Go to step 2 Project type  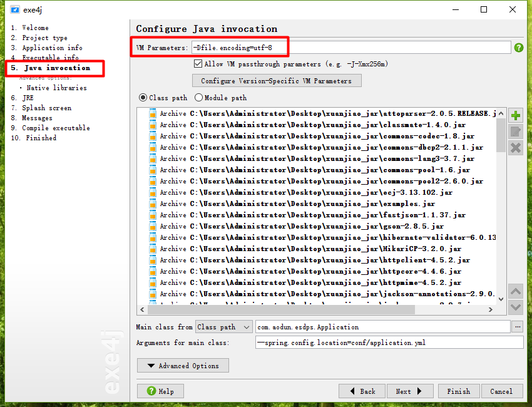click(39, 38)
